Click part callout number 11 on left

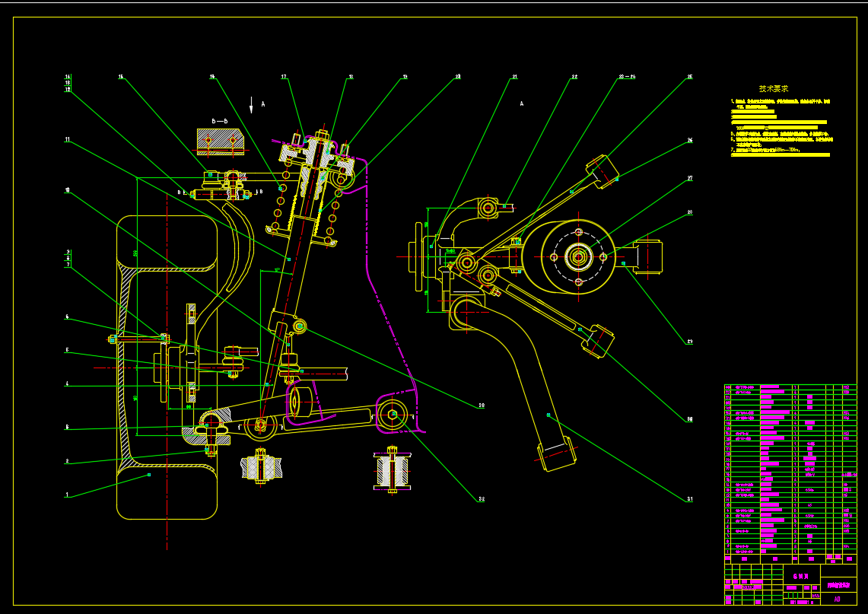point(67,140)
